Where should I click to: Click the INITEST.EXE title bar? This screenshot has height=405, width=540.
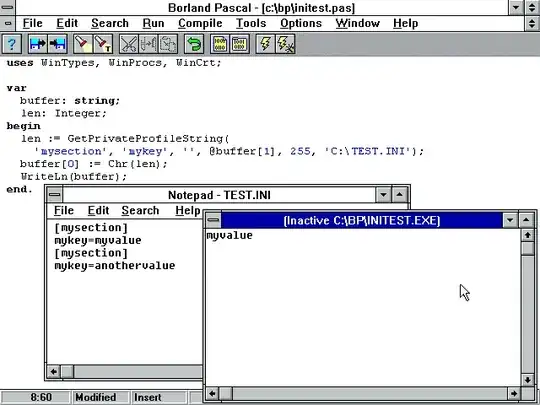point(362,220)
